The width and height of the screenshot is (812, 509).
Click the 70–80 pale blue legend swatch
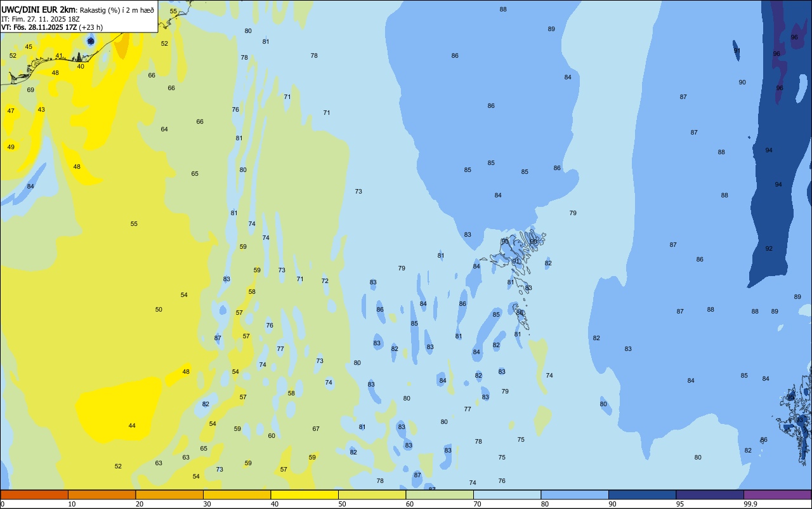pos(507,494)
